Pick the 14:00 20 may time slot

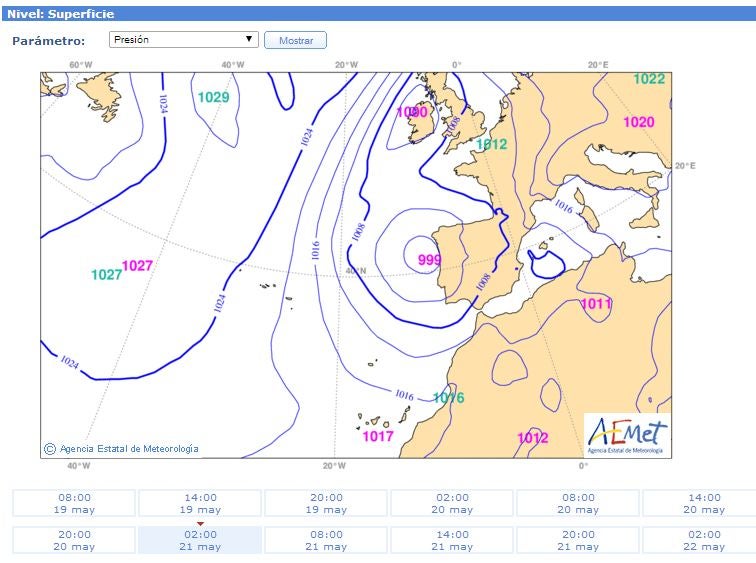point(703,503)
